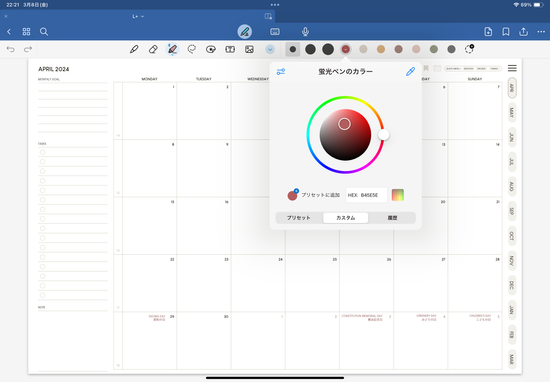This screenshot has height=382, width=550.
Task: Select the tan orange color preset
Action: tap(381, 49)
